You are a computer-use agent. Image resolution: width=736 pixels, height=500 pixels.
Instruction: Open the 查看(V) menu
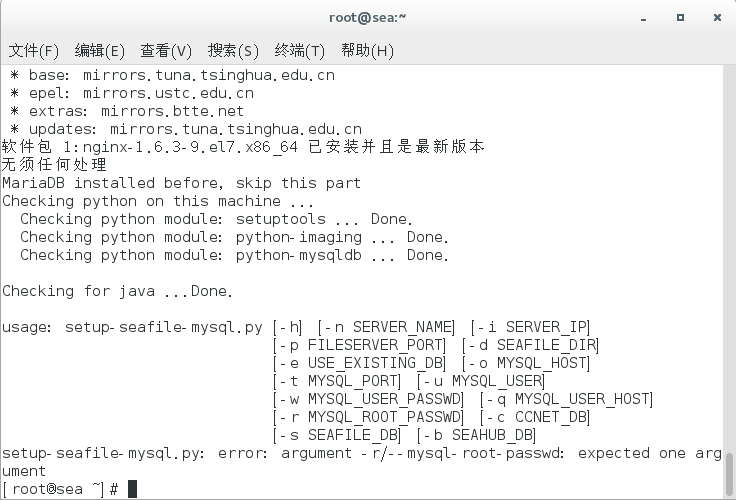[166, 50]
